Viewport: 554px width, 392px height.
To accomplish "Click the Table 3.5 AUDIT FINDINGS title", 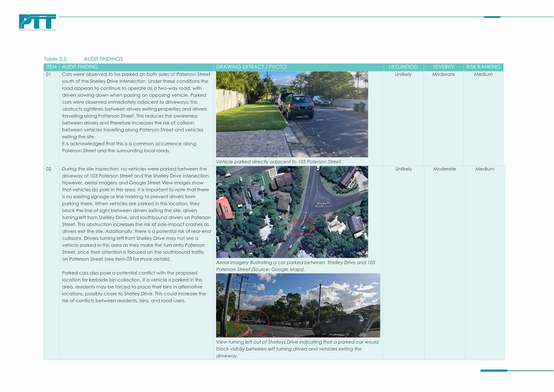I will [83, 59].
